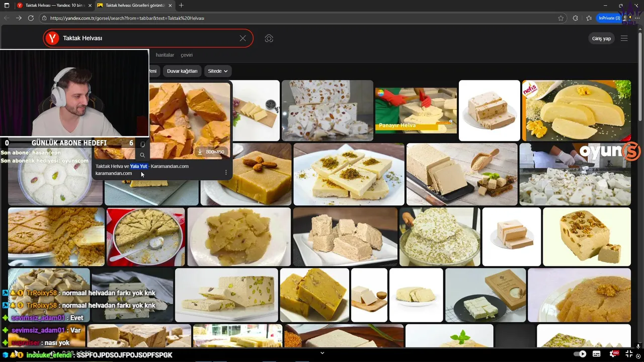Open camera image search icon

[x=269, y=38]
